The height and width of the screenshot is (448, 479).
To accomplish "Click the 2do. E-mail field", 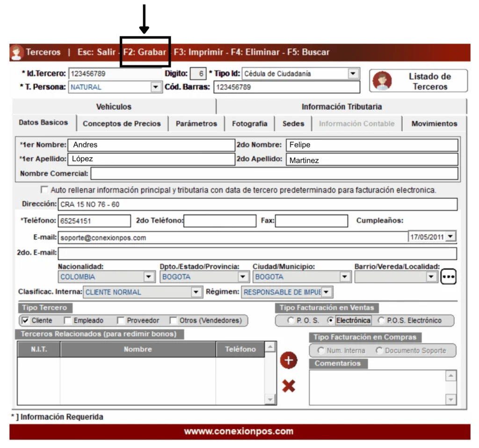I will [x=258, y=253].
